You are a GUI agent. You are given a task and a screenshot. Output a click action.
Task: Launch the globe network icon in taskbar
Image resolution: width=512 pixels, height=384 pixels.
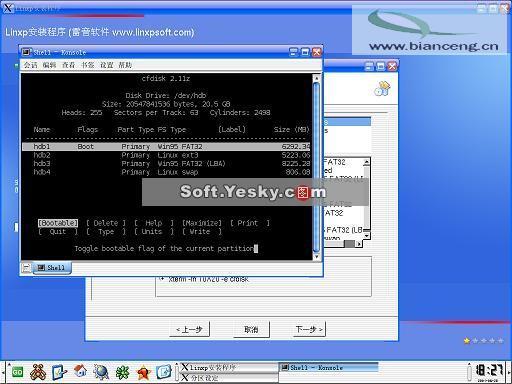pos(101,372)
